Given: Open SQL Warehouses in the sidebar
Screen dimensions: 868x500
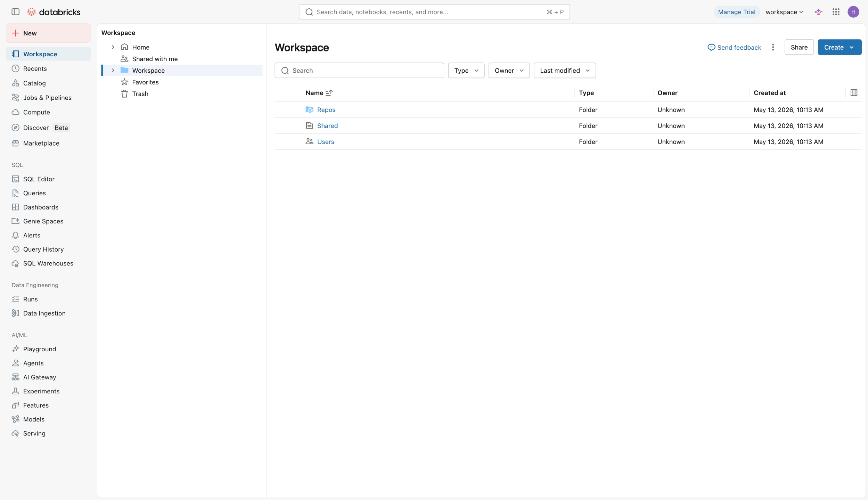Looking at the screenshot, I should point(48,263).
